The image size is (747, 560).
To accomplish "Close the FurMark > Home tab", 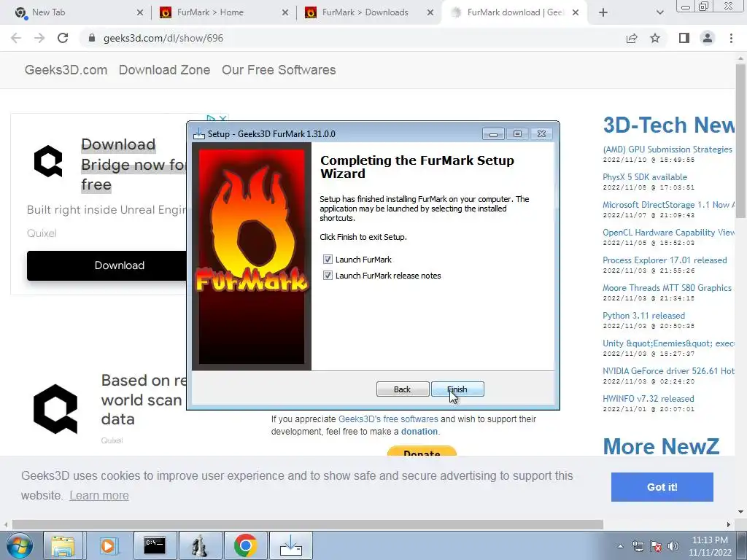I will coord(285,12).
